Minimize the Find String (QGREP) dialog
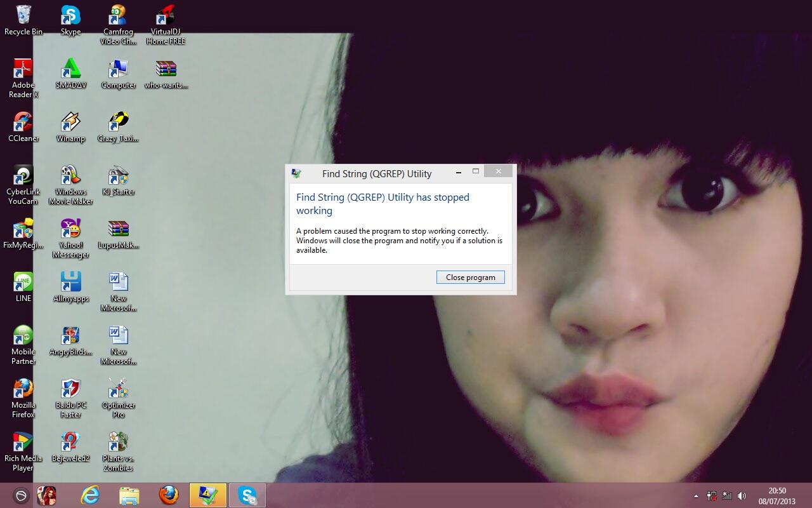The height and width of the screenshot is (508, 812). [x=459, y=171]
